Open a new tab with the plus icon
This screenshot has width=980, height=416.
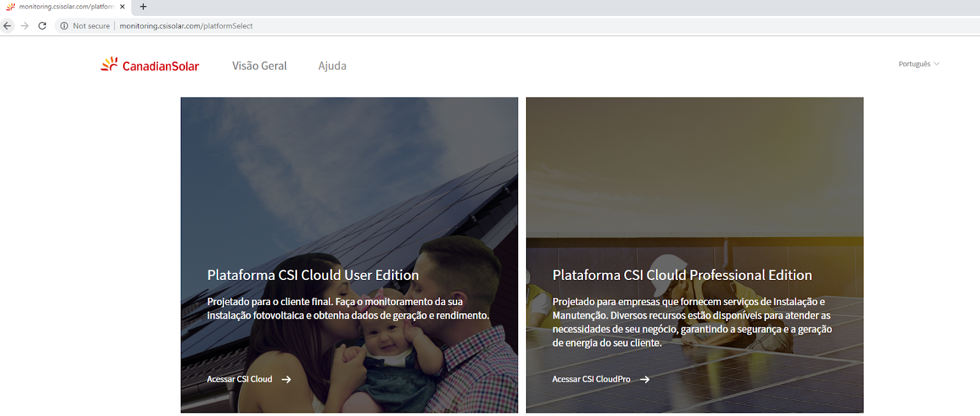click(x=143, y=7)
